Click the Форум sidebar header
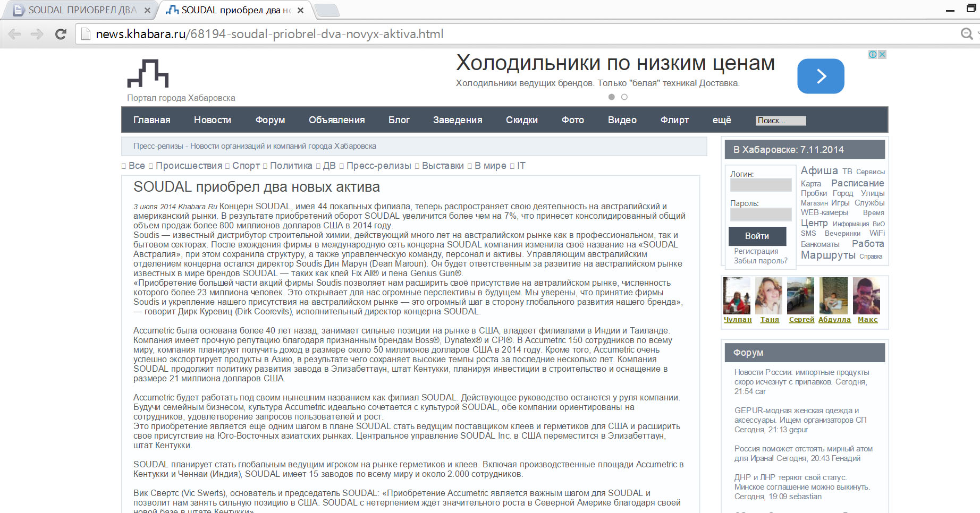The height and width of the screenshot is (513, 980). (x=805, y=353)
